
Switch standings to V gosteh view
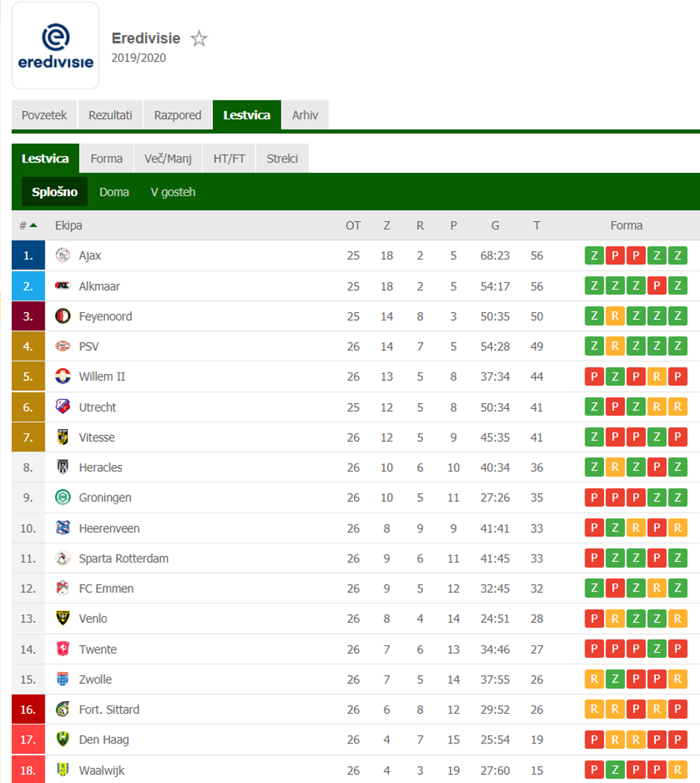(171, 191)
